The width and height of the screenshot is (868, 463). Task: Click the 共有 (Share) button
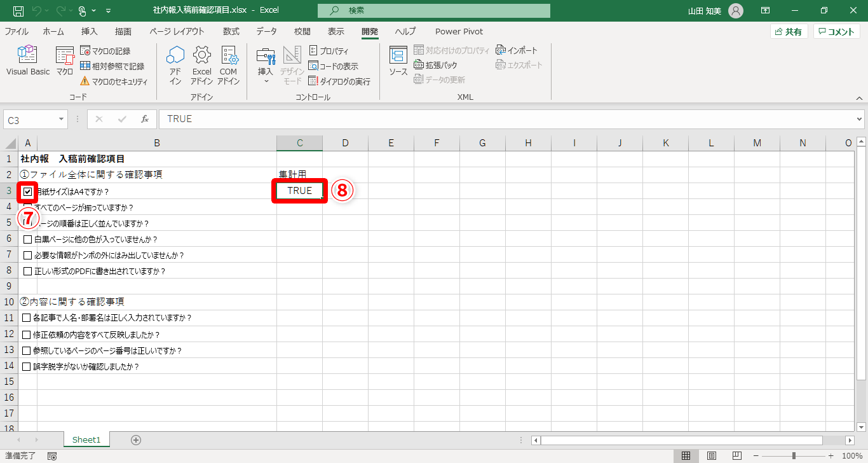(789, 31)
